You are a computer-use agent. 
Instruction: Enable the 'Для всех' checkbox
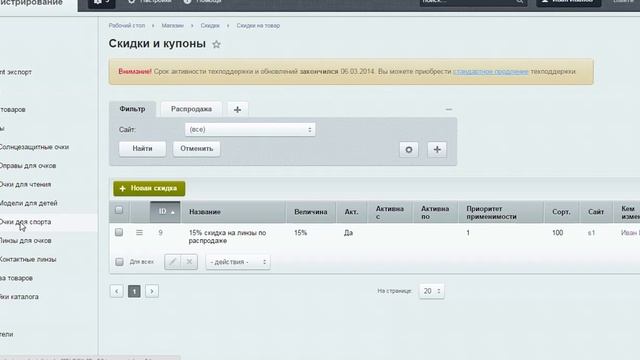coord(119,262)
